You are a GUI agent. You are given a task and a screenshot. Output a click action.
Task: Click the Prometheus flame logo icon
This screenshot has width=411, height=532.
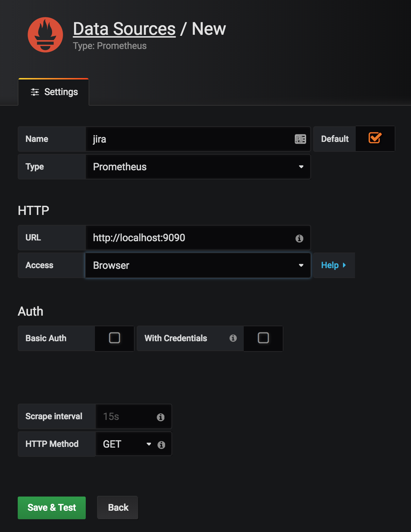(45, 35)
